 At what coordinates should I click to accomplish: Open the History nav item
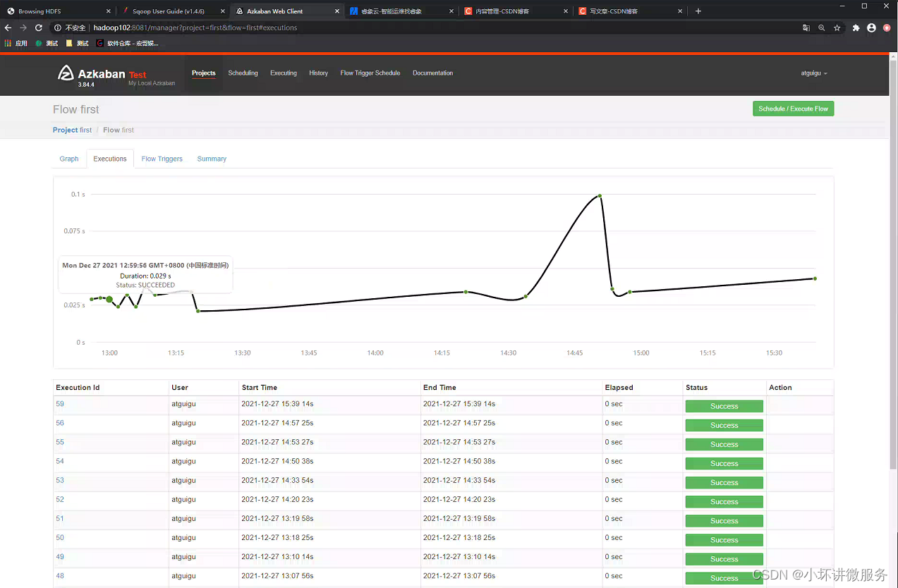coord(318,73)
